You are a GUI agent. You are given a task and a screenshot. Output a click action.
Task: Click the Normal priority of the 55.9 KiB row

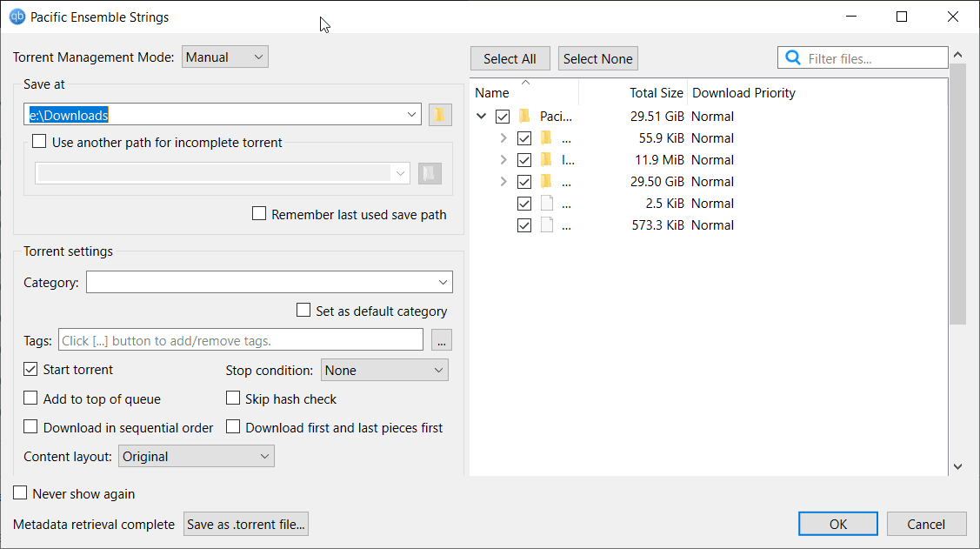[712, 138]
